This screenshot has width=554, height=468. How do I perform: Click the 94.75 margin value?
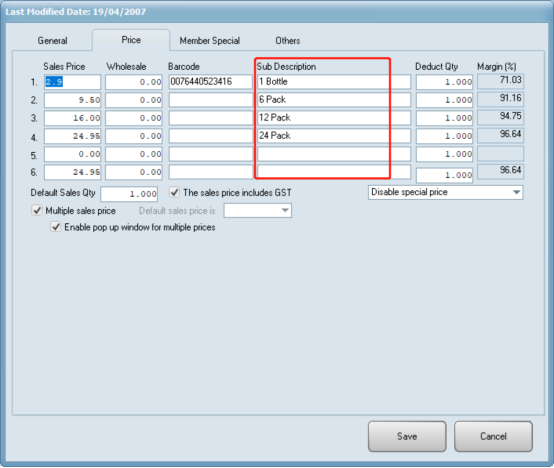(x=500, y=117)
